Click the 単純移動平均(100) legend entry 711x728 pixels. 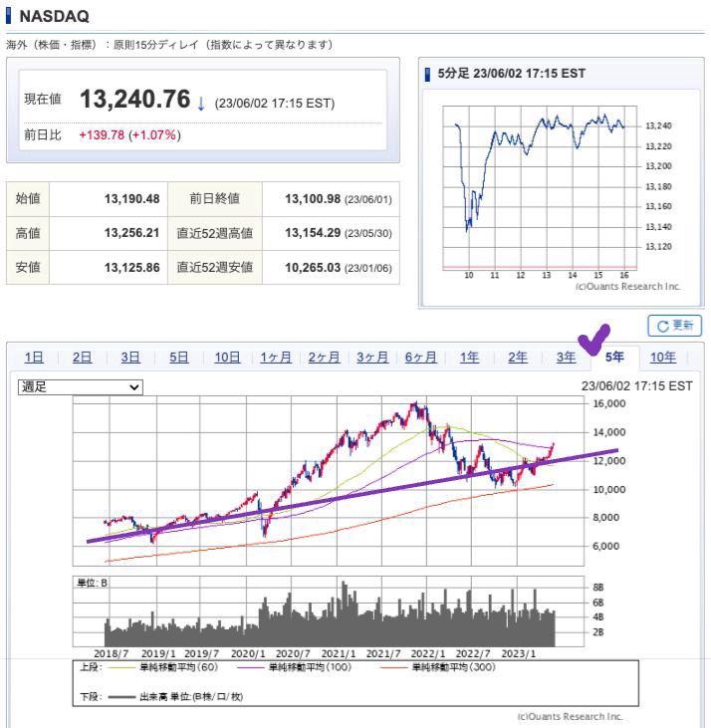click(x=294, y=667)
